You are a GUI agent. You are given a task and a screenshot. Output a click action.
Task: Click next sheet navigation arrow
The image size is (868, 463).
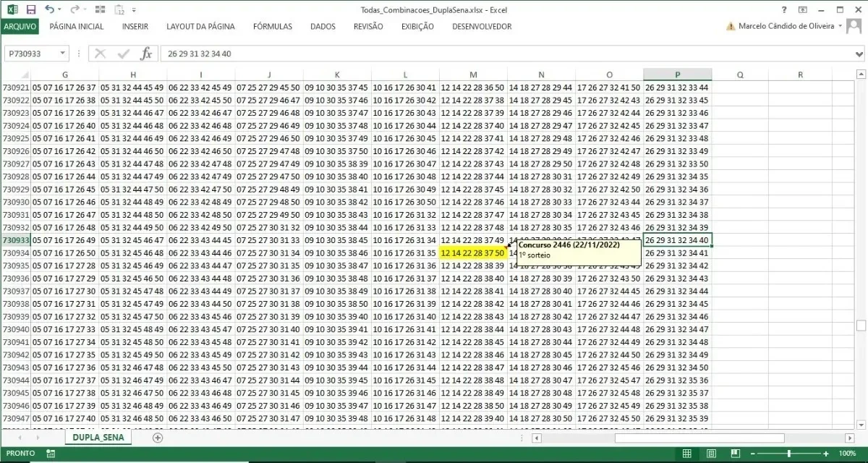(x=39, y=438)
